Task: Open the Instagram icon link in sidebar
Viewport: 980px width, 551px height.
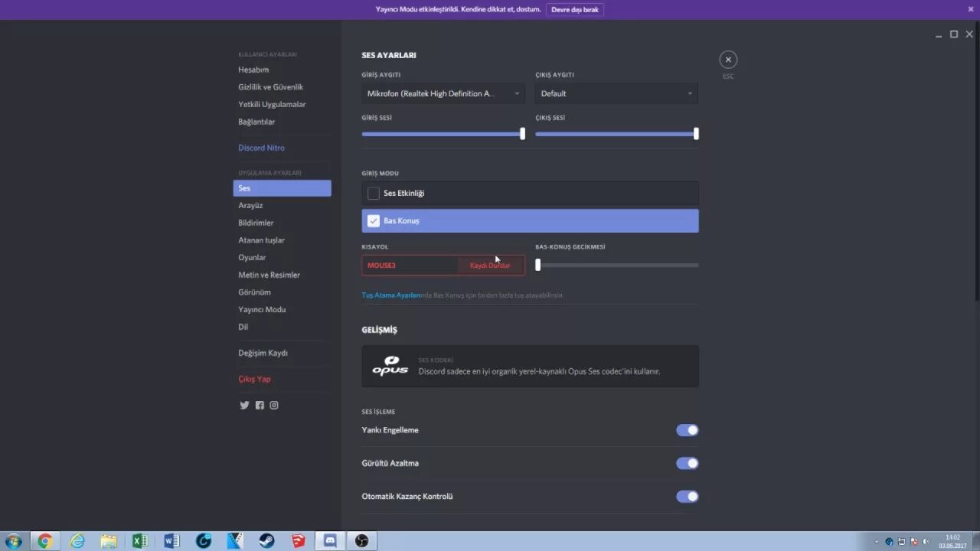Action: coord(274,406)
